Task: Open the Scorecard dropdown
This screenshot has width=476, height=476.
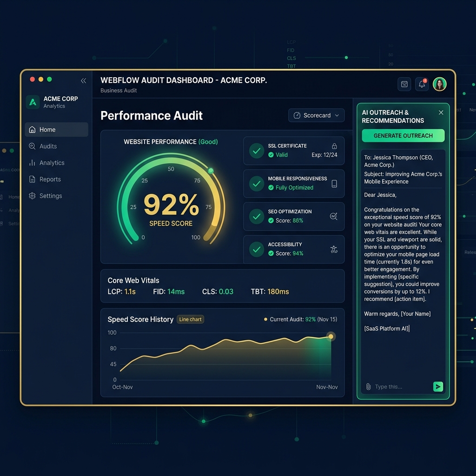Action: 316,115
